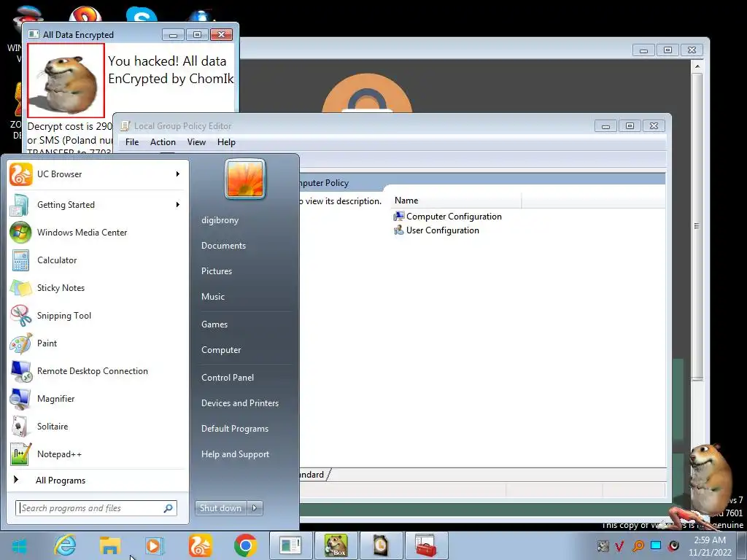Expand UC Browser jump list arrow
This screenshot has height=560, width=747.
point(178,174)
